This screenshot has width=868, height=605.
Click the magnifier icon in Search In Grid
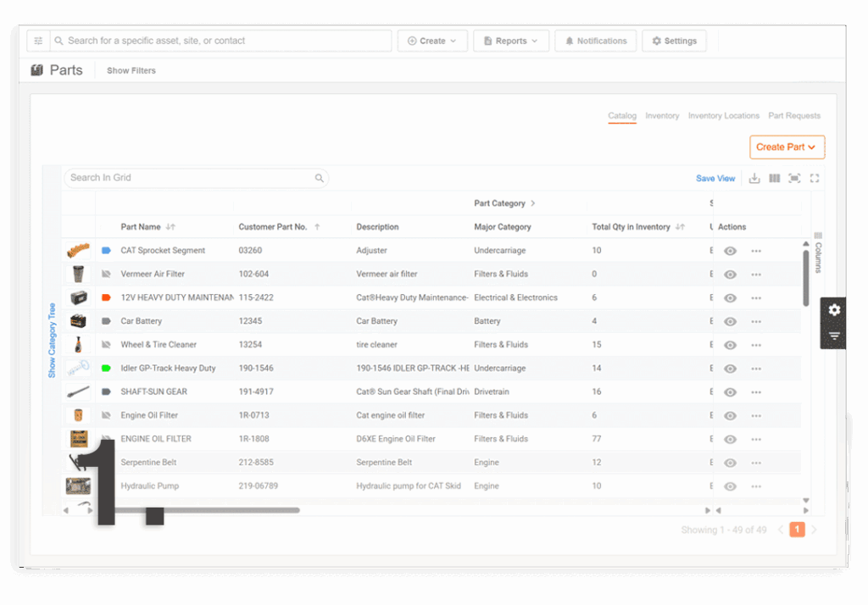coord(319,178)
